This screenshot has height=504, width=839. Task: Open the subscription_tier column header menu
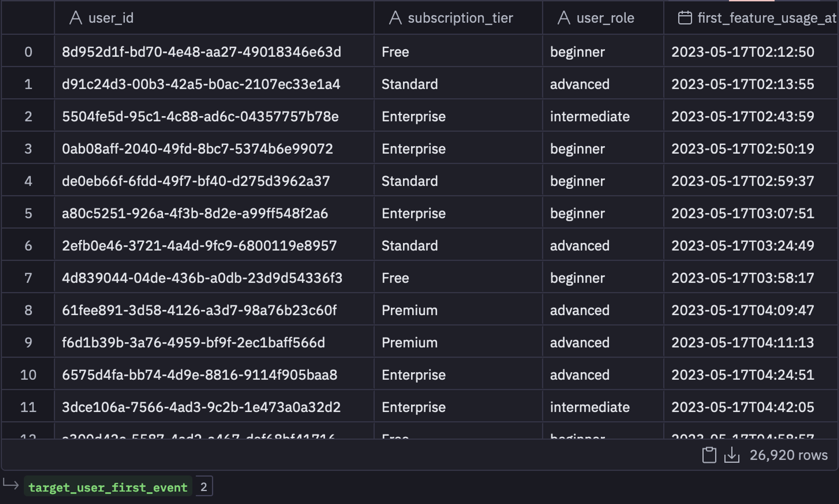[x=460, y=18]
